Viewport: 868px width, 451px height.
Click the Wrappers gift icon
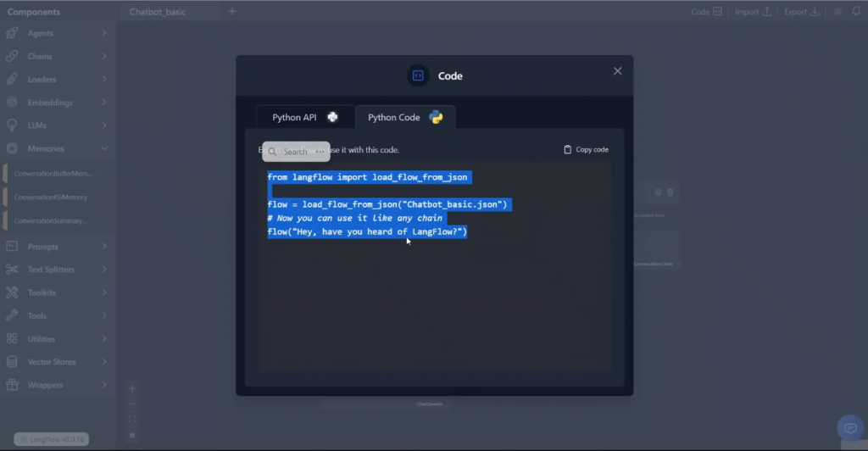click(x=12, y=385)
